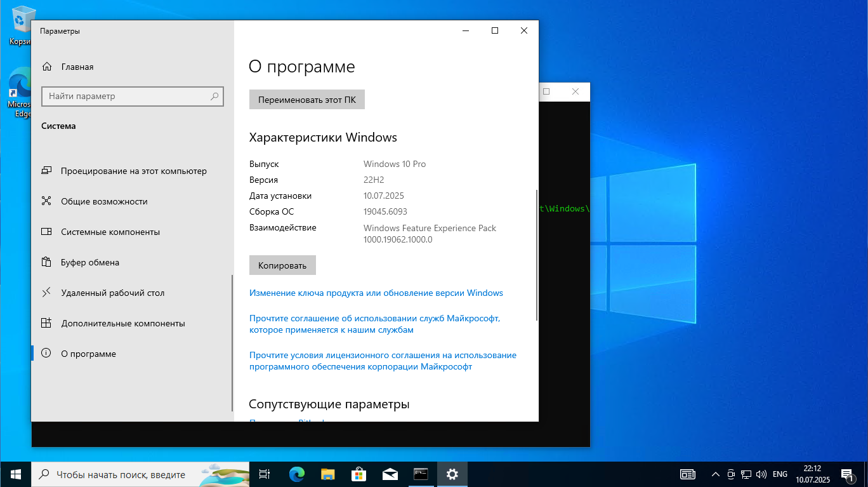Maximize the Параметры settings window

pyautogui.click(x=495, y=30)
